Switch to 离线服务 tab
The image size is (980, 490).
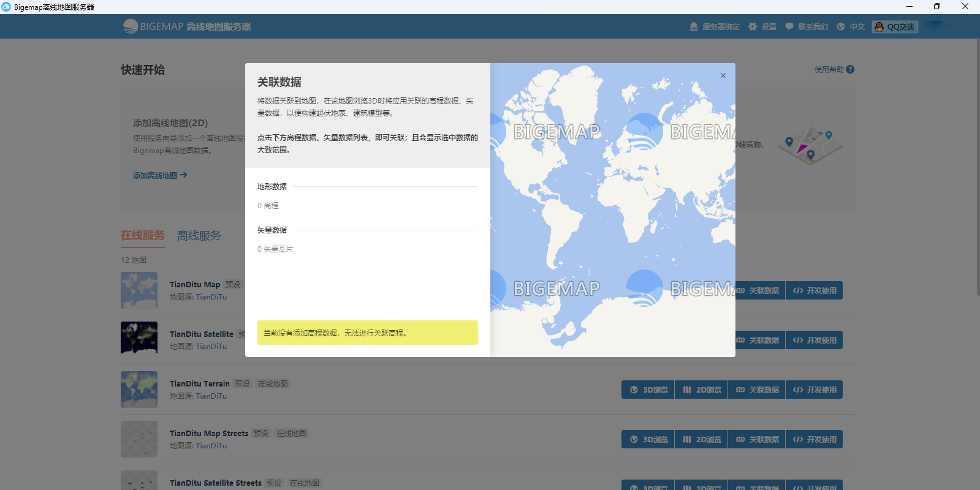point(199,236)
